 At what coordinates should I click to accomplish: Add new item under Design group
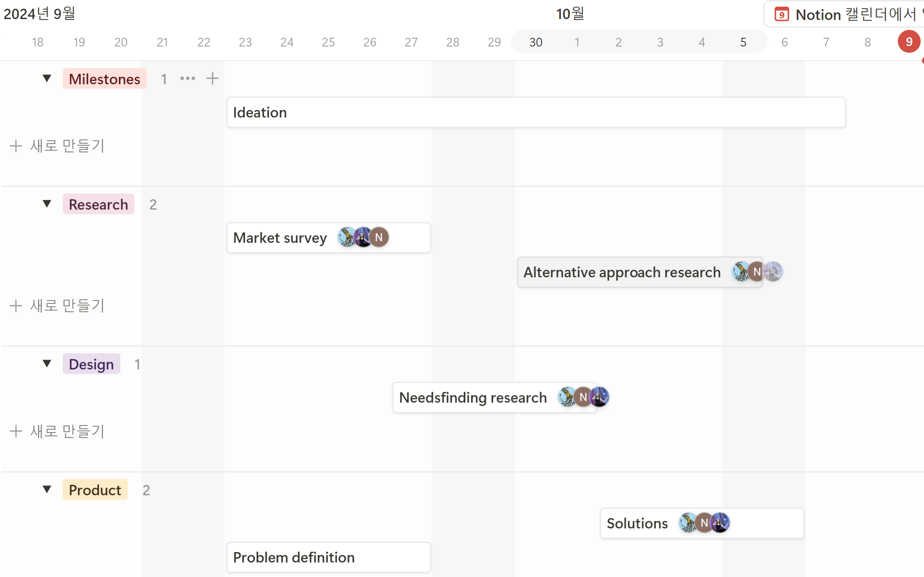click(x=57, y=431)
